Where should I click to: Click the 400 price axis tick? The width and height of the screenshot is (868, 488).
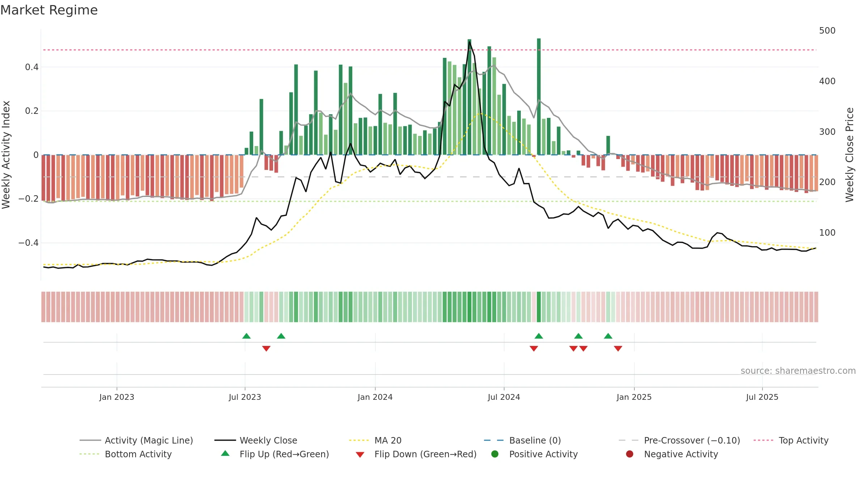click(827, 81)
